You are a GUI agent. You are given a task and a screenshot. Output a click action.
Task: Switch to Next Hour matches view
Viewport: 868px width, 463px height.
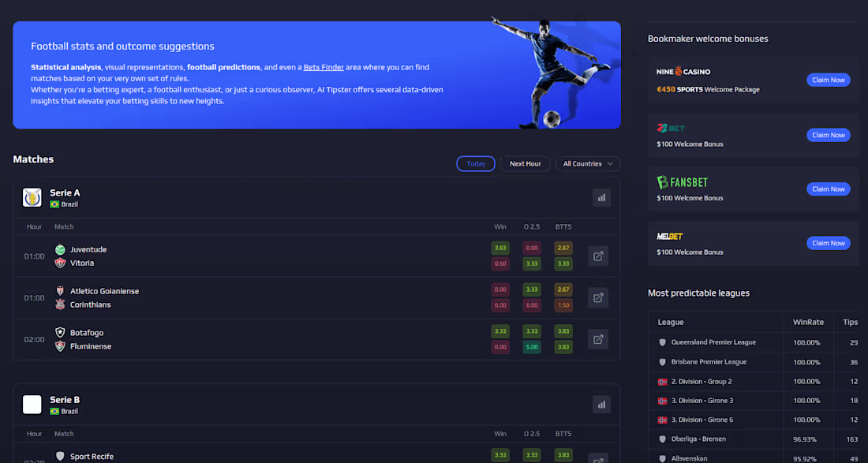coord(525,163)
